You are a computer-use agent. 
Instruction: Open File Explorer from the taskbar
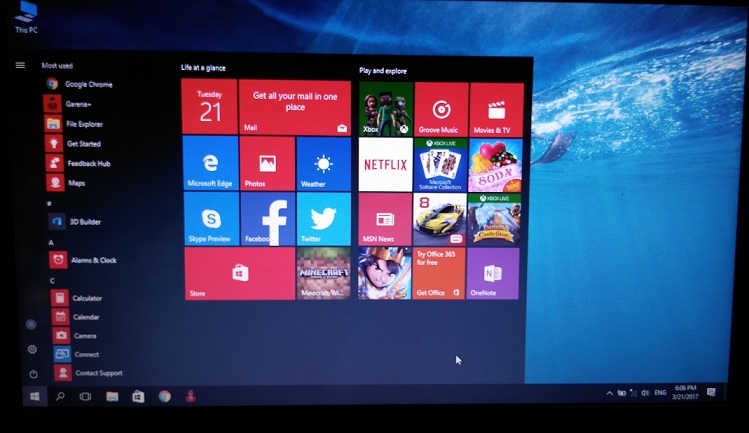[x=112, y=396]
